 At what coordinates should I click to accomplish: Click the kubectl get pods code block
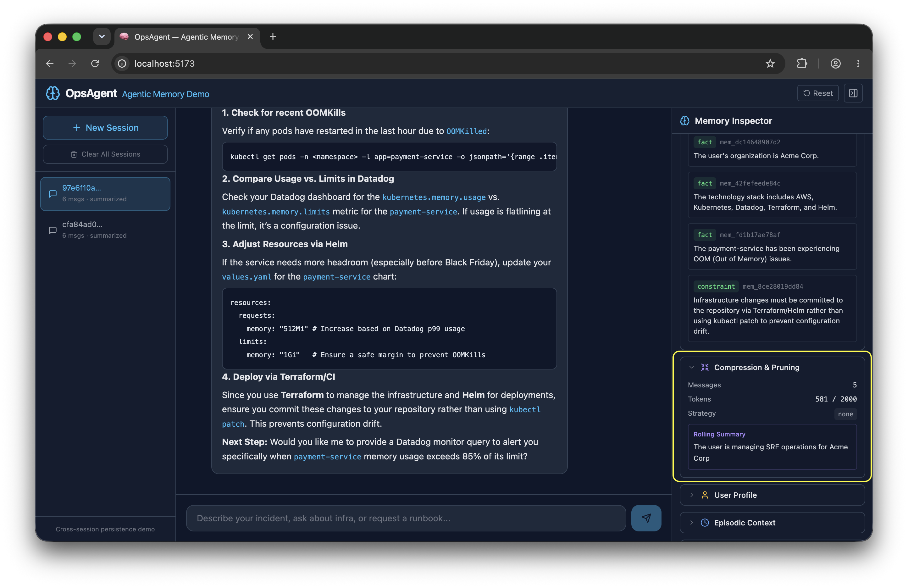pos(389,157)
